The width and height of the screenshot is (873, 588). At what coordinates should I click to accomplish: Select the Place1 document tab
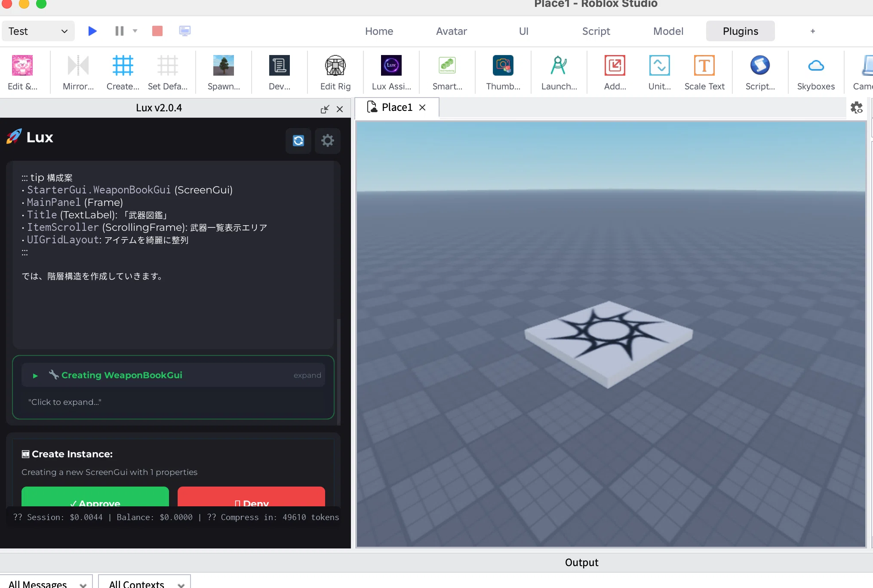(397, 107)
